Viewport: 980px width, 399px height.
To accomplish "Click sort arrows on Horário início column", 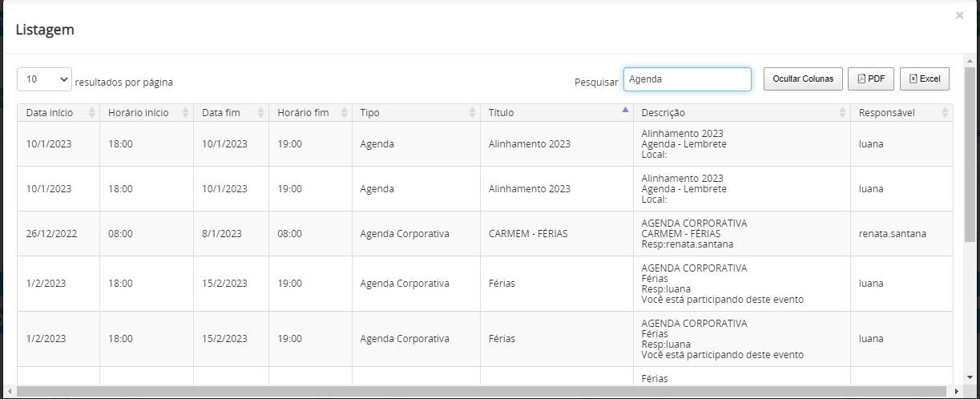I will 186,113.
